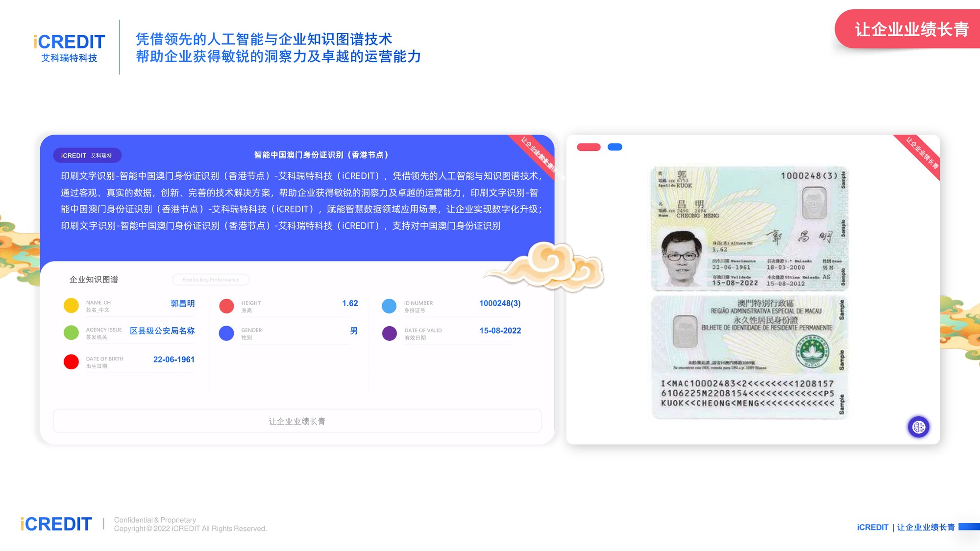Click the value 区县级公安局名称

[x=162, y=331]
